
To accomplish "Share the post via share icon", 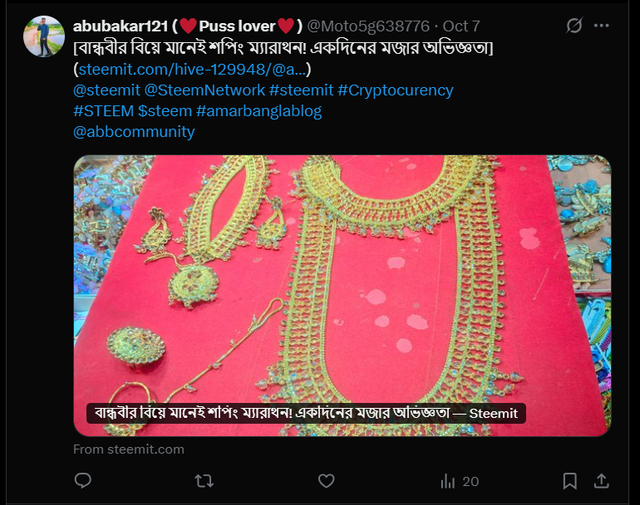I will 601,481.
